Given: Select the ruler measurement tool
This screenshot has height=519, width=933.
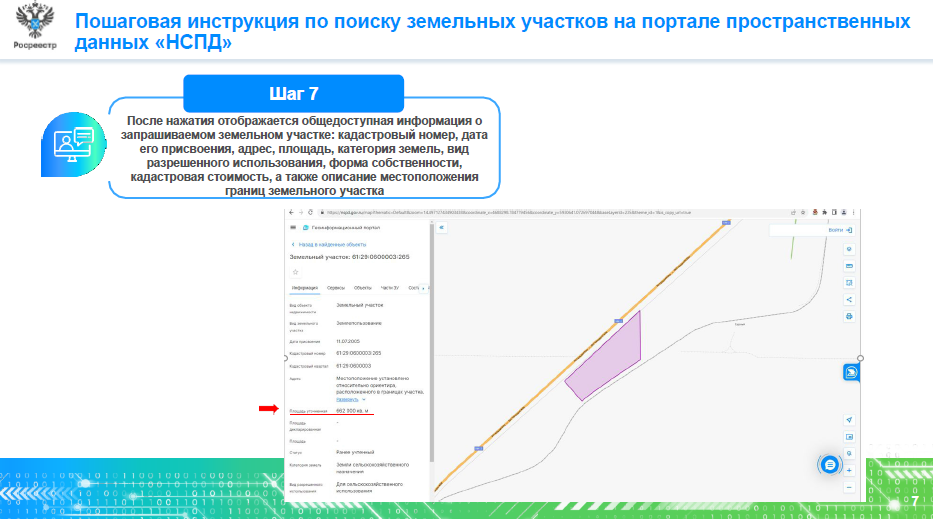Looking at the screenshot, I should pos(849,266).
